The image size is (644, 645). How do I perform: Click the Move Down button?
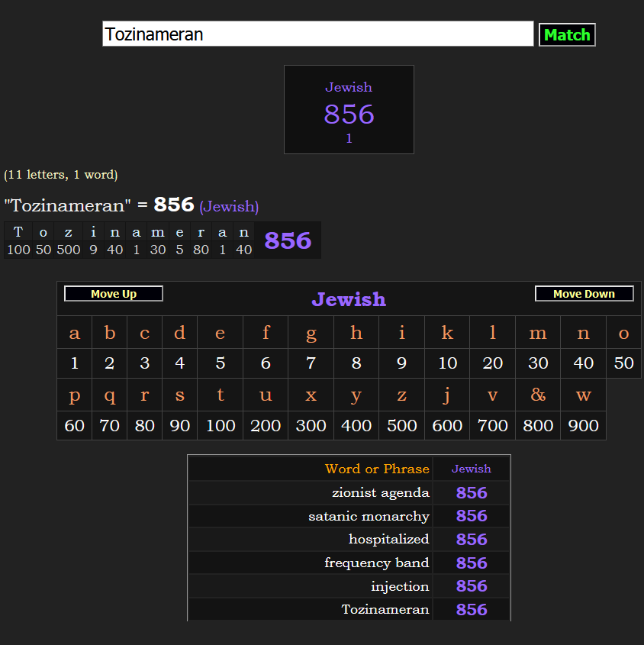pyautogui.click(x=584, y=294)
